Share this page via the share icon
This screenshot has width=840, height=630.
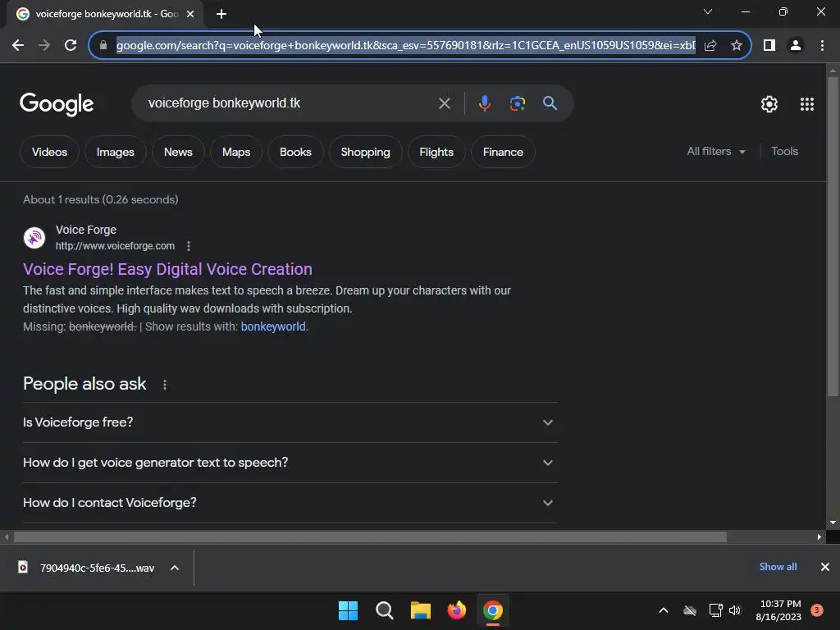(x=710, y=46)
